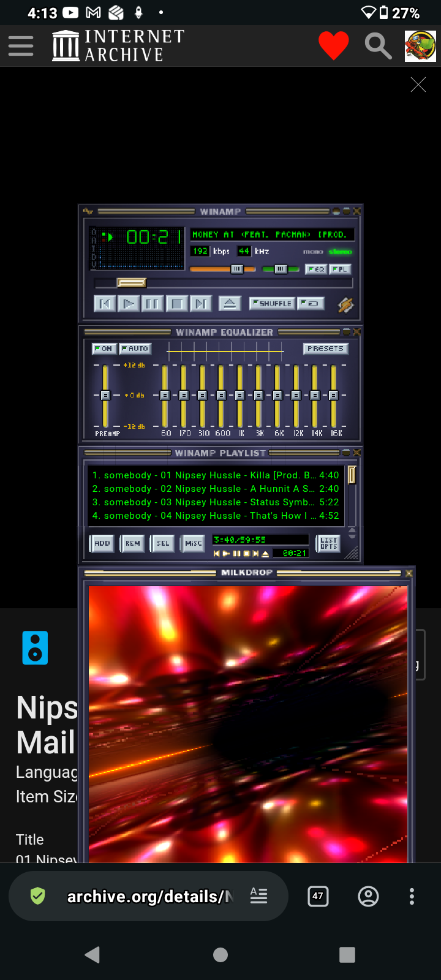Image resolution: width=441 pixels, height=980 pixels.
Task: Click the volume slider handle
Action: 236,269
